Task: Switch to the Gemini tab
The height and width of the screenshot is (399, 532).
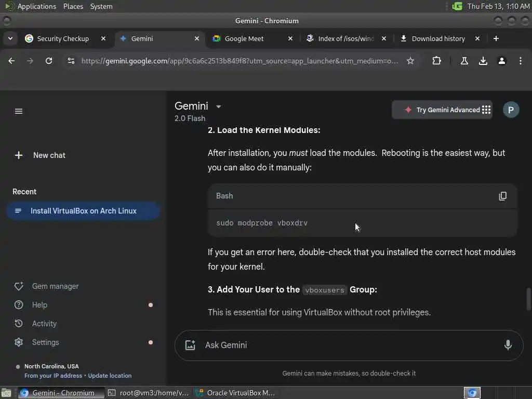Action: [x=159, y=38]
